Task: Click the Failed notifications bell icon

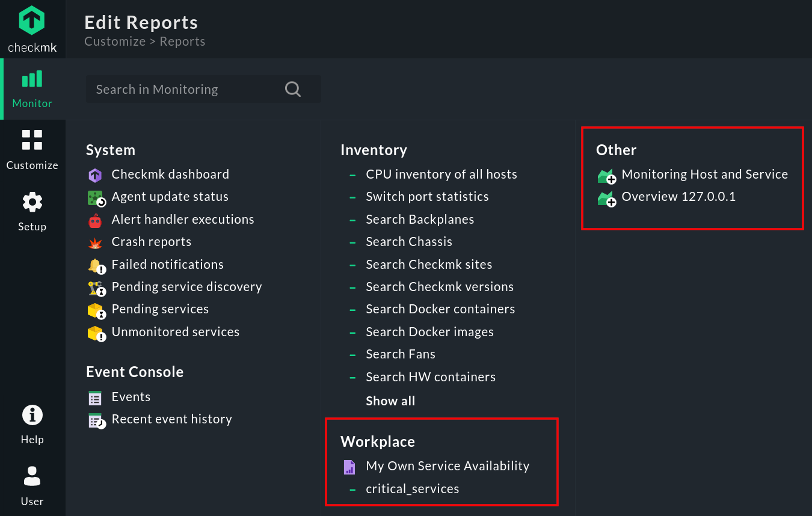Action: 97,264
